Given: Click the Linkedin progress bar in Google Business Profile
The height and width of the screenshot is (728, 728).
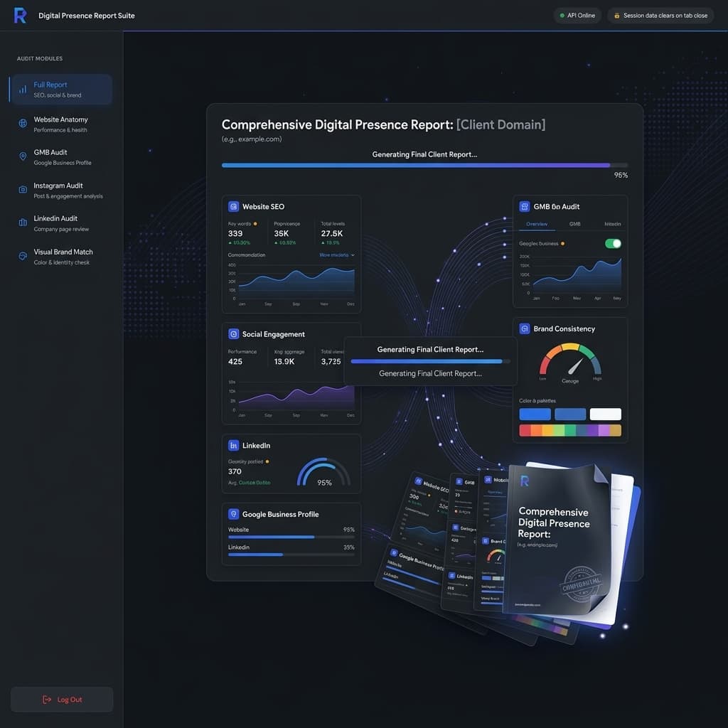Looking at the screenshot, I should (x=291, y=555).
